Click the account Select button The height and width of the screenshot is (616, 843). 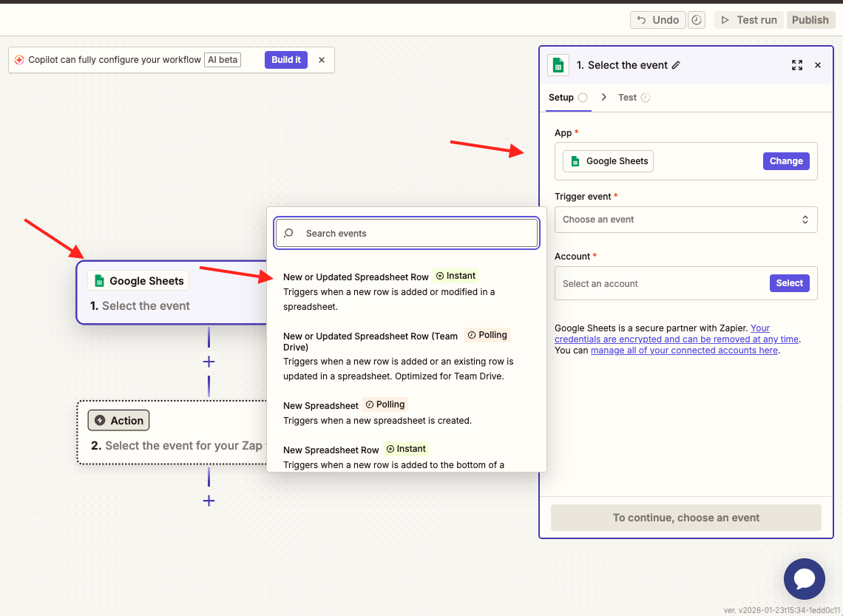[789, 283]
